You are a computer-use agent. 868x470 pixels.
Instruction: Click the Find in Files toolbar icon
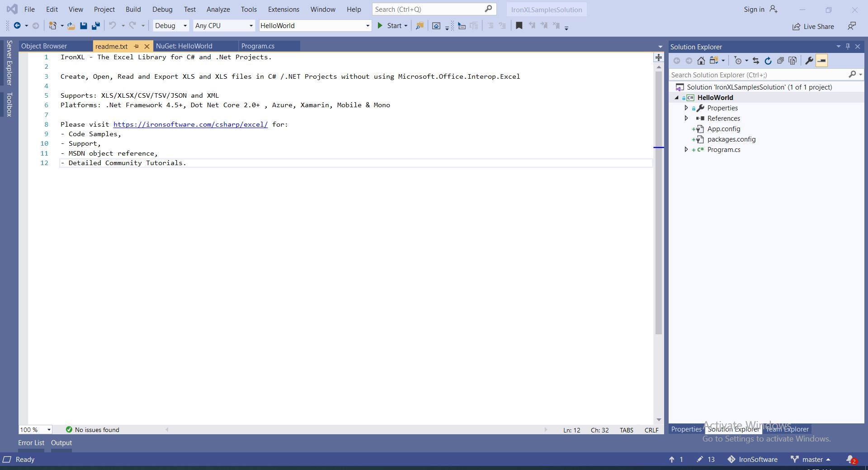420,26
